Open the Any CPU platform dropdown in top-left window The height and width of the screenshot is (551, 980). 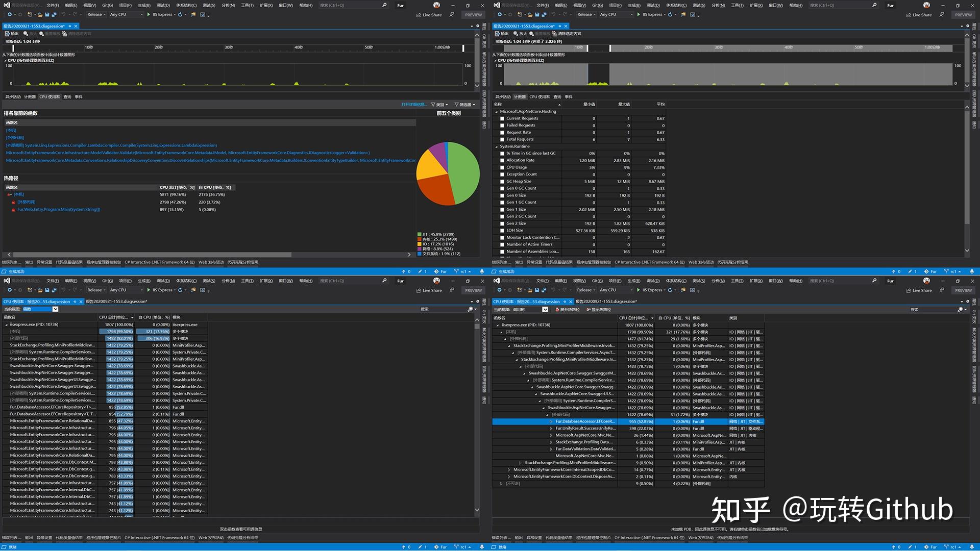(127, 14)
